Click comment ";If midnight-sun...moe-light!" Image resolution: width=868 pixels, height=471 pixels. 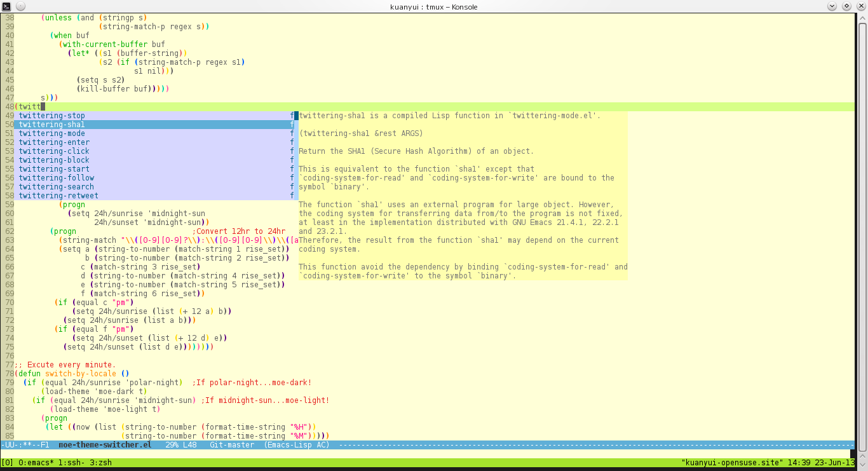coord(265,400)
